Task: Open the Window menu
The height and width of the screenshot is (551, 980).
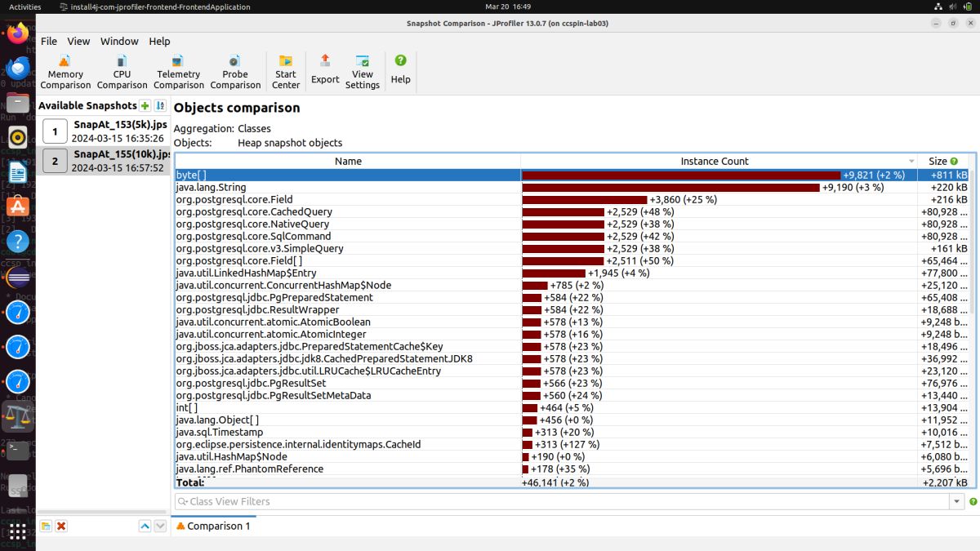Action: (119, 41)
